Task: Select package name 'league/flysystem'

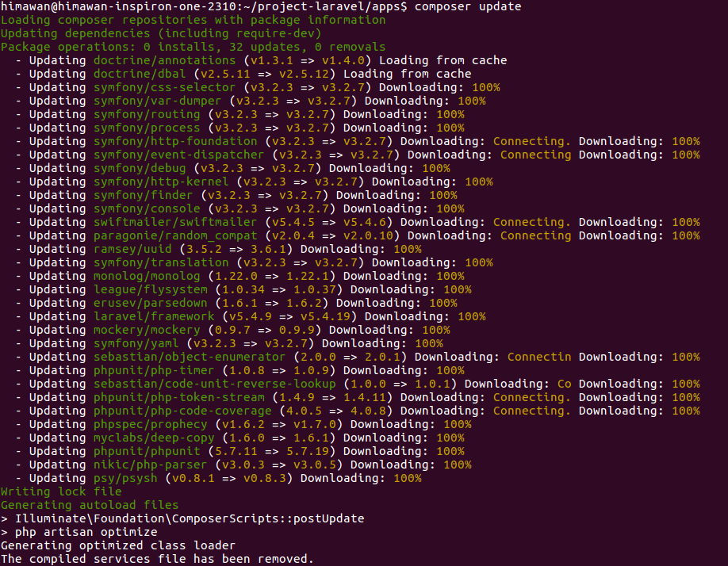Action: [151, 289]
